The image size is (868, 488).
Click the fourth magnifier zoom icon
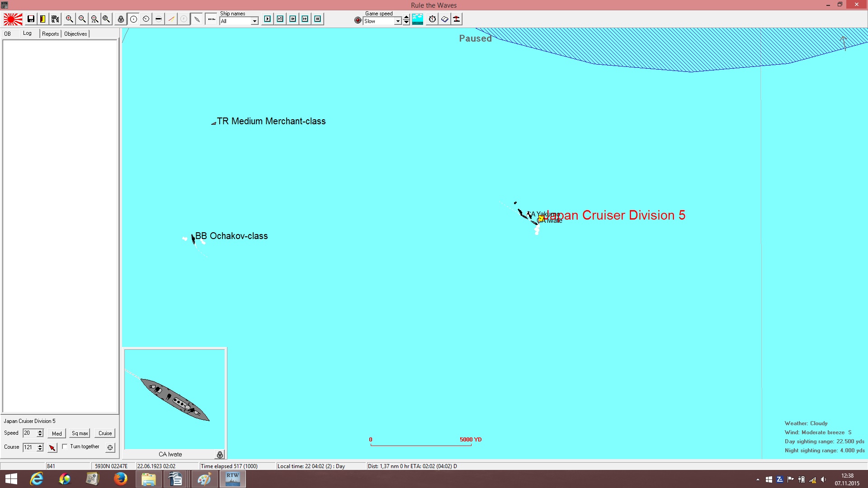[x=106, y=19]
